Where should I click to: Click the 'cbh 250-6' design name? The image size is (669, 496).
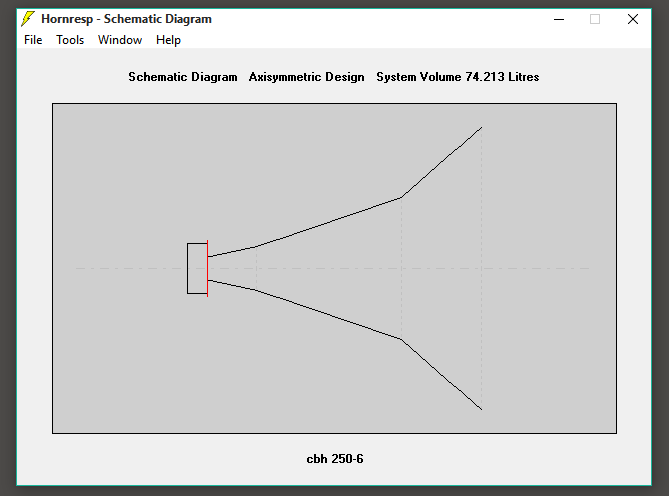pyautogui.click(x=335, y=459)
